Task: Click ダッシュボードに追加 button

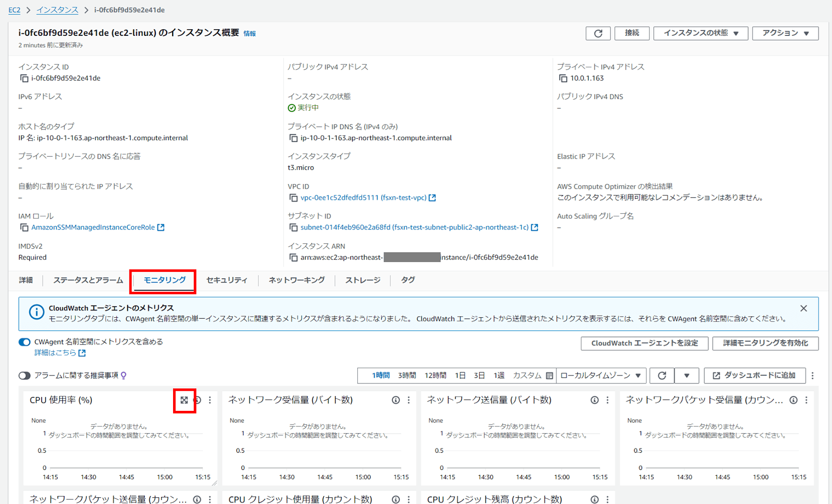Action: 755,376
